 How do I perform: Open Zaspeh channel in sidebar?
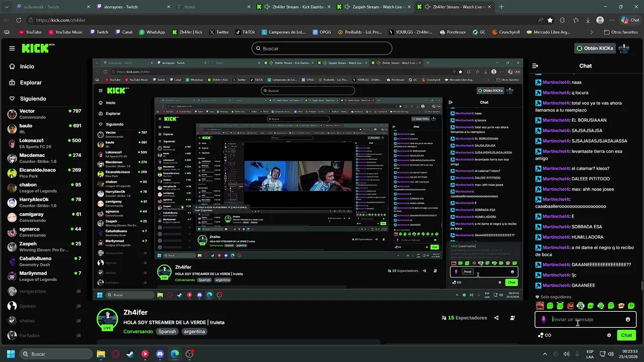[x=44, y=246]
